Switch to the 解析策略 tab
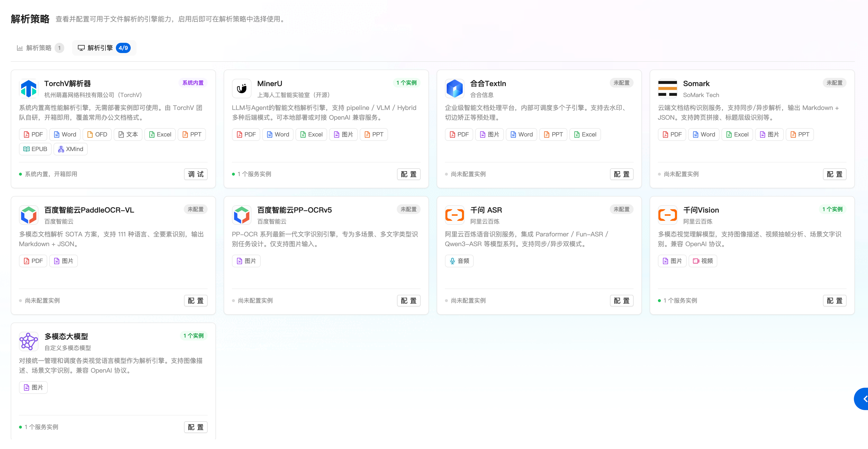 pyautogui.click(x=40, y=48)
